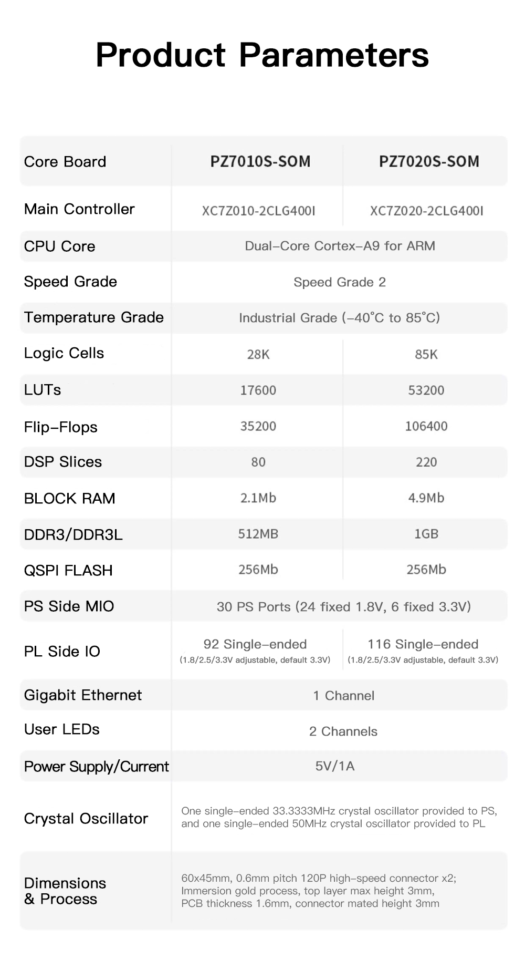
Task: Select the PZ7010S-SOM column header
Action: click(x=260, y=161)
